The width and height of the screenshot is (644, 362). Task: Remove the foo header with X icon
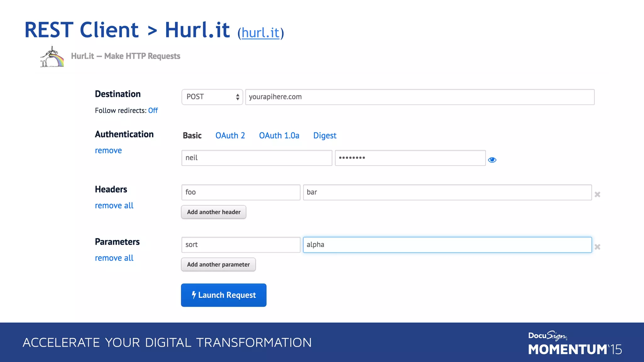597,195
